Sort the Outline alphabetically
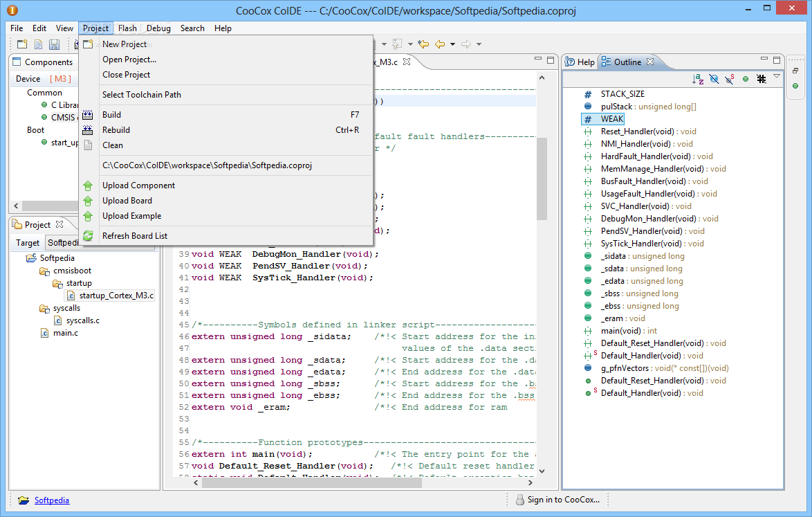Screen dimensions: 812x517 tap(698, 79)
